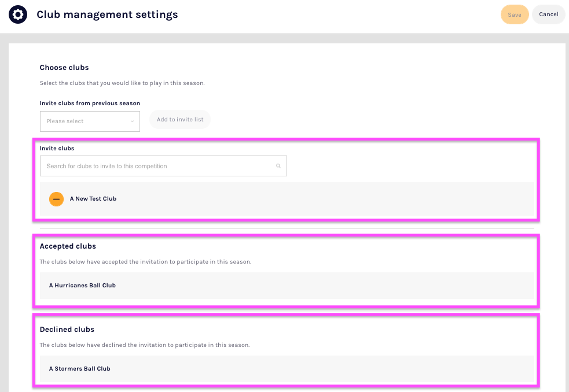
Task: Click the 'Declined clubs' section heading
Action: [x=67, y=330]
